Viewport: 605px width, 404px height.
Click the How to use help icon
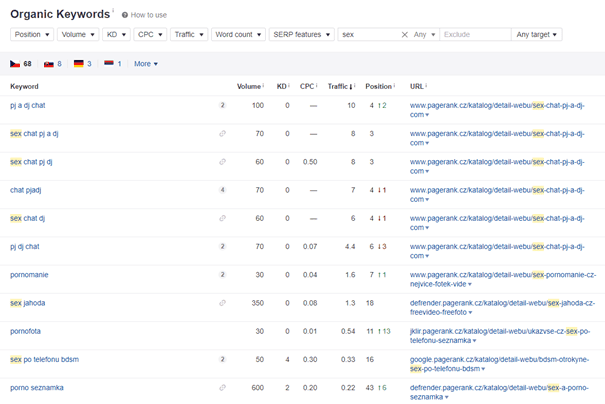click(x=125, y=16)
